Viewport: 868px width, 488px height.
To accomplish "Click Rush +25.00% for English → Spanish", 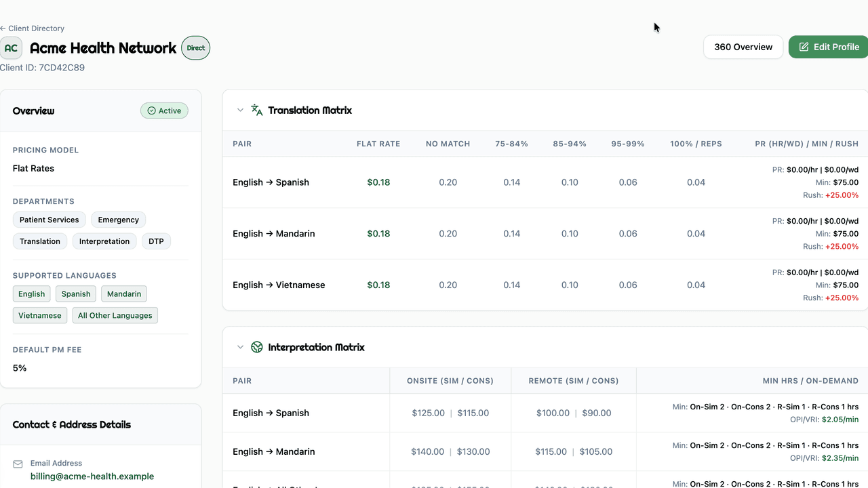I will [x=831, y=195].
